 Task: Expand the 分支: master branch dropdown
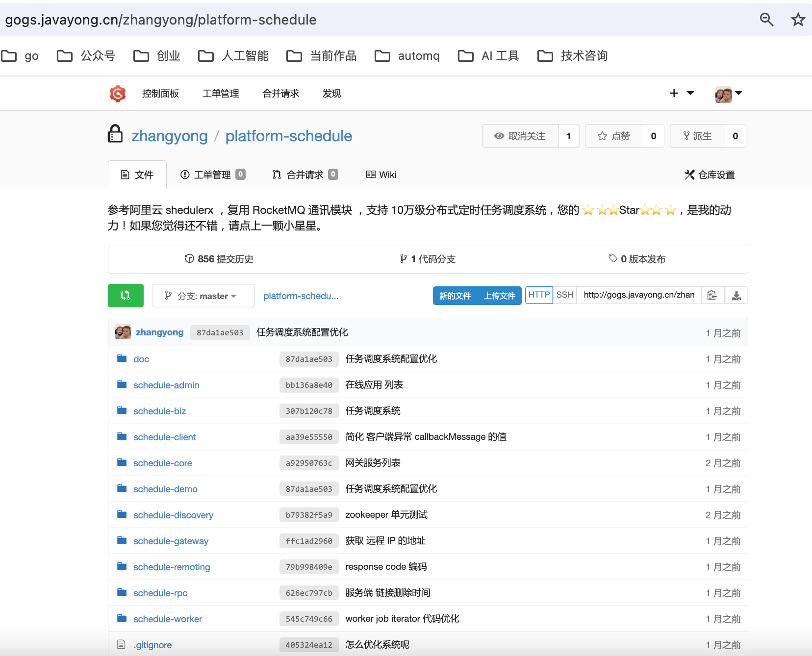[x=203, y=295]
